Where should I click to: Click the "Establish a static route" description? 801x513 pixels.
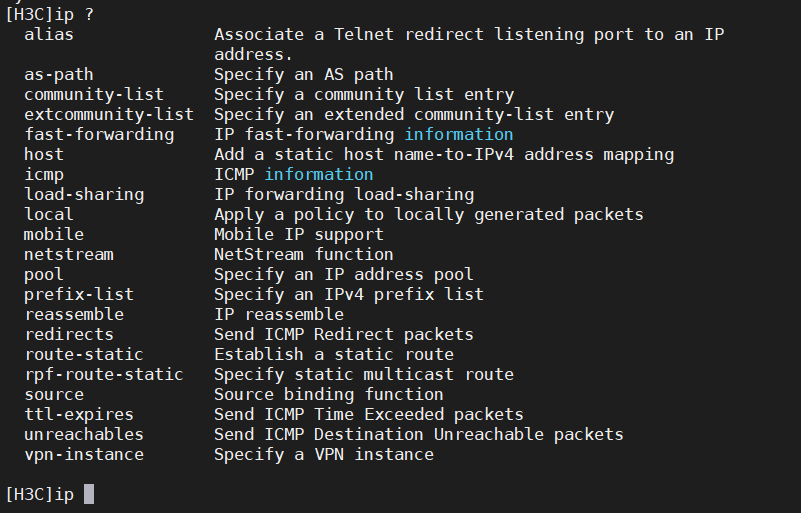click(333, 354)
